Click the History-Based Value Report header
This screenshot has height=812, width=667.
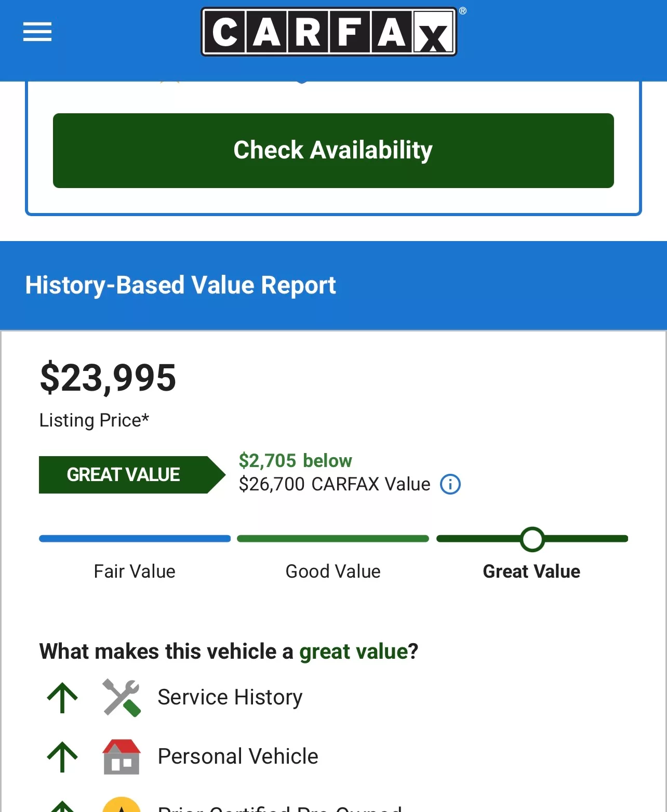point(181,285)
